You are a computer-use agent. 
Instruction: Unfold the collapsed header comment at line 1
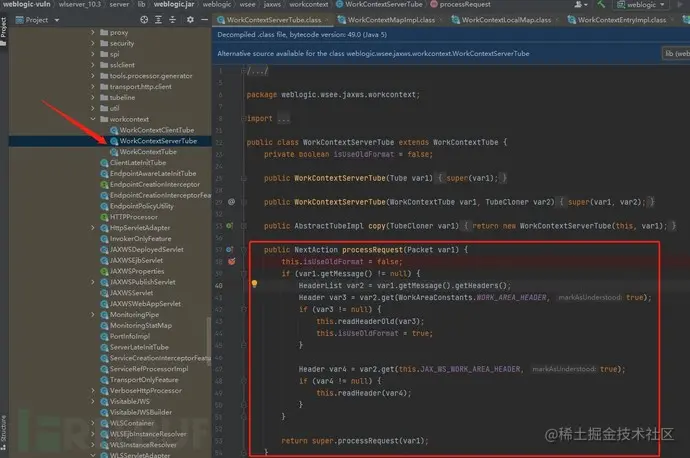257,71
